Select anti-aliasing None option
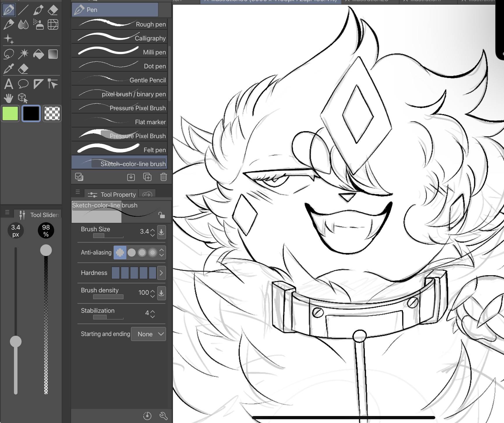Screen dimensions: 504x423 (x=120, y=253)
